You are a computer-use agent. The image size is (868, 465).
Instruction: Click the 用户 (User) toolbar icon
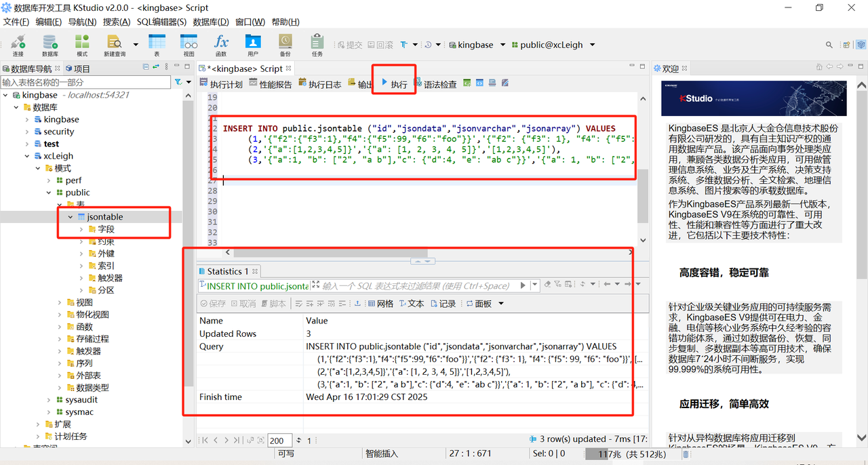click(x=253, y=45)
